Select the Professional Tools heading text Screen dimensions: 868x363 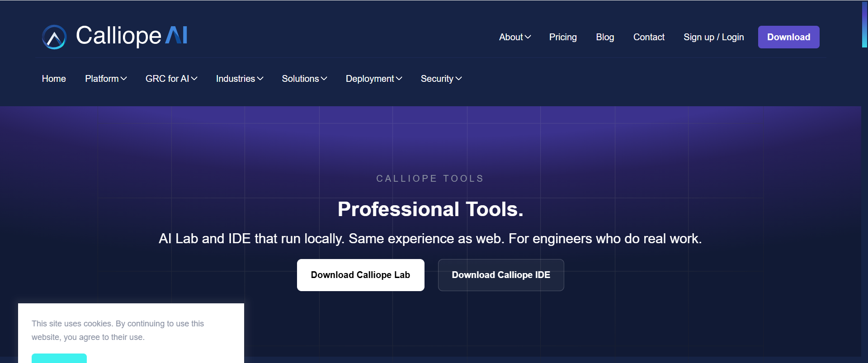click(x=430, y=209)
